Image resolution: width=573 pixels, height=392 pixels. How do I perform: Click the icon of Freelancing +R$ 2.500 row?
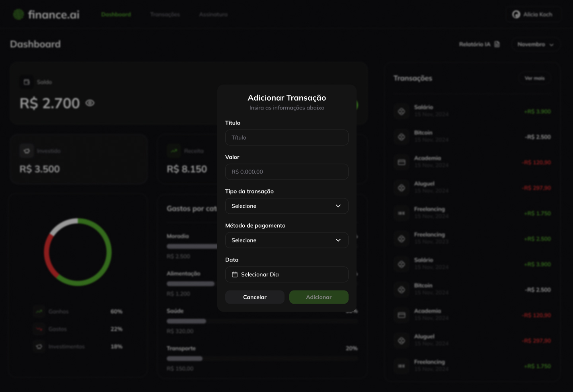[401, 238]
